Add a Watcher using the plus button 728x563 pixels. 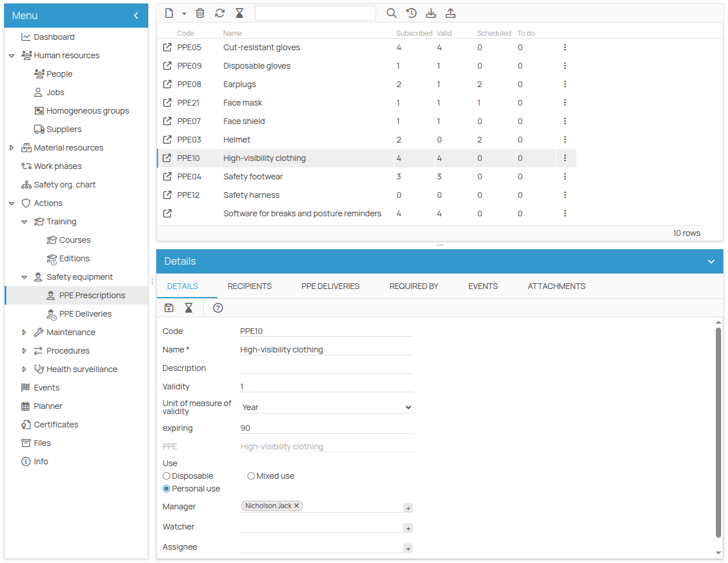click(408, 528)
